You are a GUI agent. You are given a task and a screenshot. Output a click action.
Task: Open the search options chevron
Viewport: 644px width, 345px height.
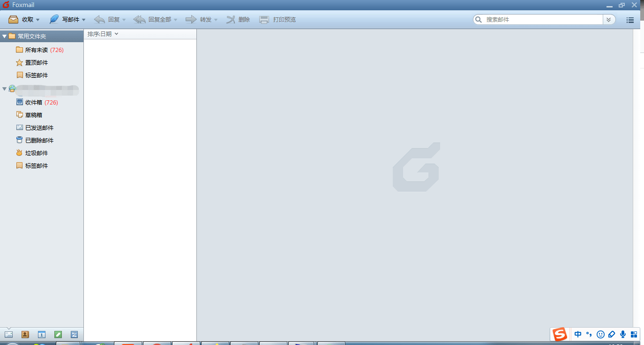click(x=609, y=20)
